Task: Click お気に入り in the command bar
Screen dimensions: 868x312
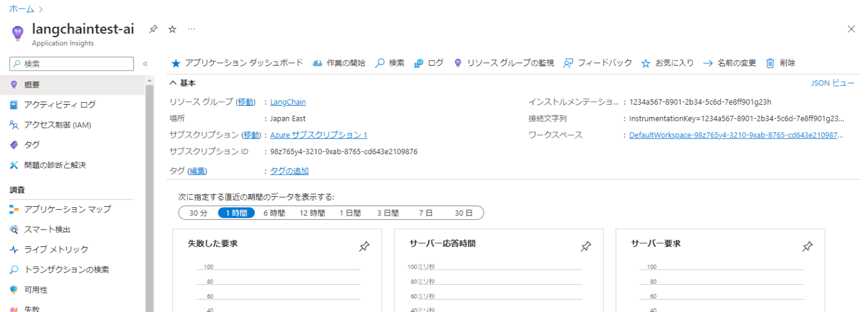Action: click(x=667, y=63)
